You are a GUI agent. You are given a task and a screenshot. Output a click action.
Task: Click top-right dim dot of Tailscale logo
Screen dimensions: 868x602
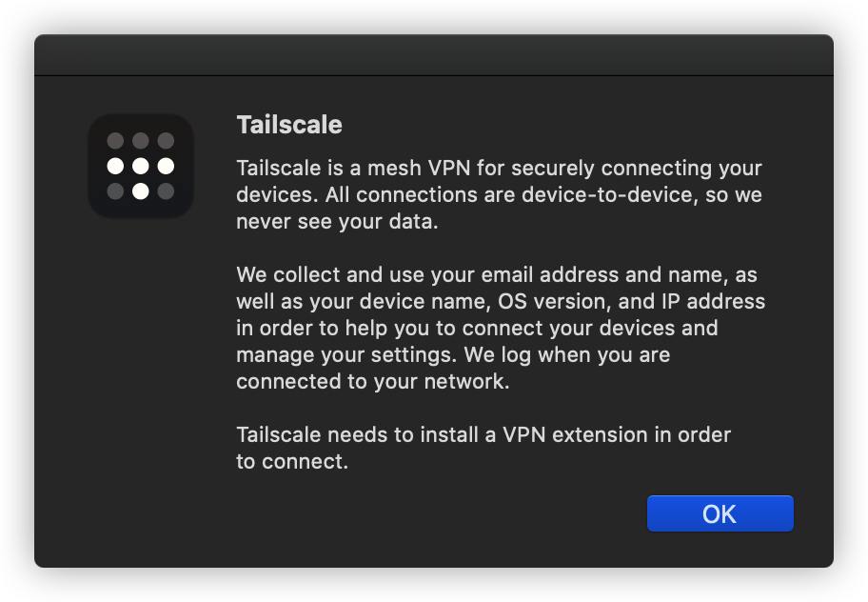pyautogui.click(x=166, y=141)
